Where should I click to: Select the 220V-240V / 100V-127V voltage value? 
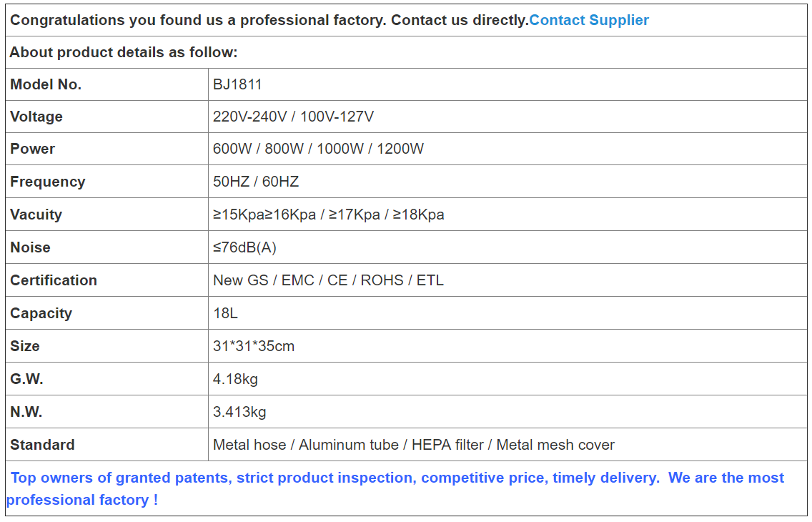[x=293, y=117]
